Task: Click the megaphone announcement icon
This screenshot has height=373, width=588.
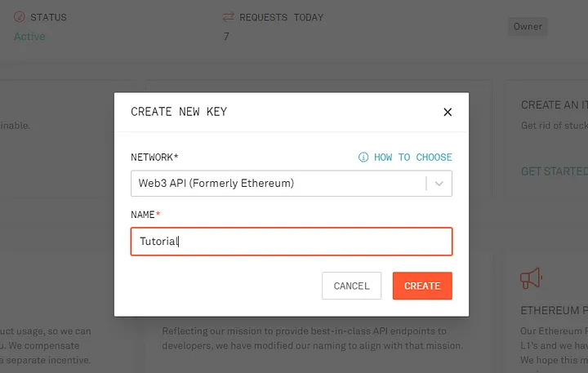Action: (x=531, y=278)
